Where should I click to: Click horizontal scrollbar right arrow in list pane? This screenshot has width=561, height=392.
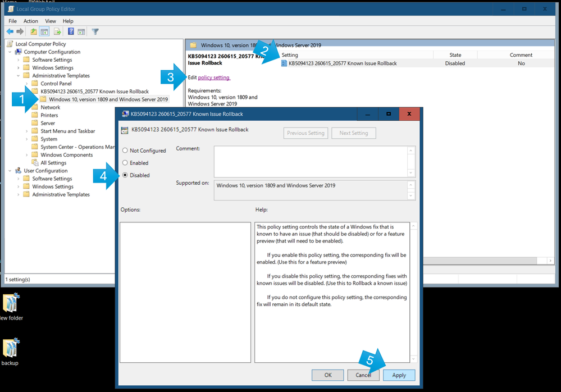pos(550,261)
